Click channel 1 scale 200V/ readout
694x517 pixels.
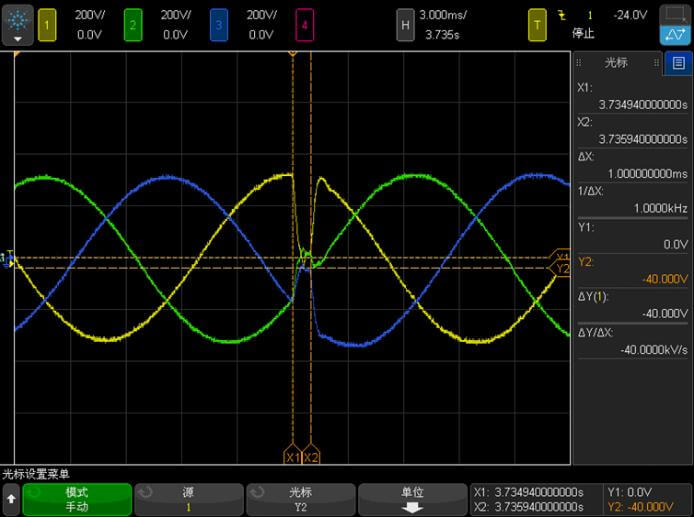tap(90, 15)
